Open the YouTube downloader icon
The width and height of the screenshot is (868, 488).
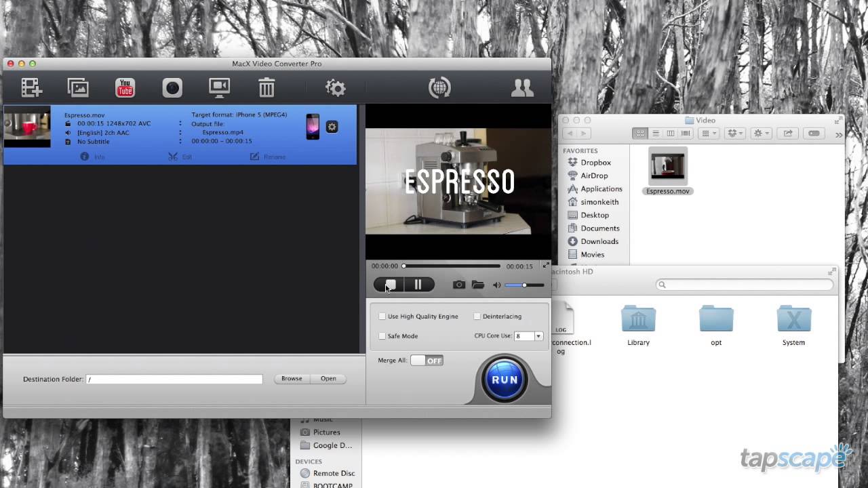125,87
